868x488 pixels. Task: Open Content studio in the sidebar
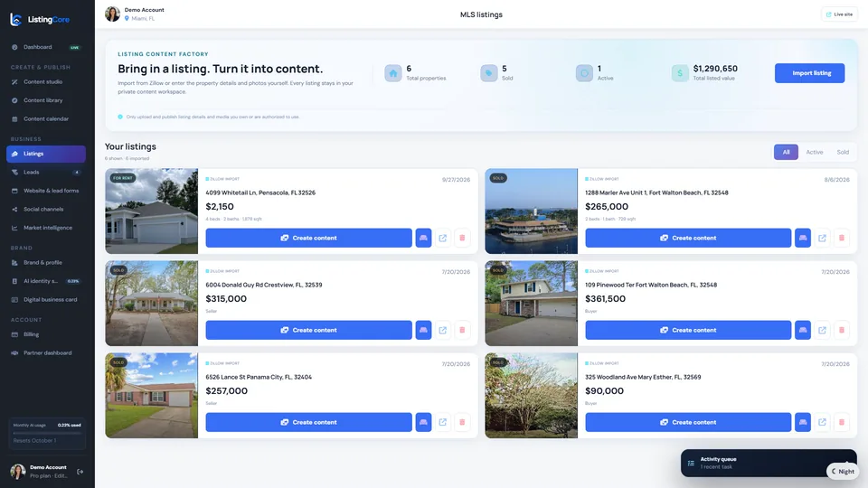point(46,82)
